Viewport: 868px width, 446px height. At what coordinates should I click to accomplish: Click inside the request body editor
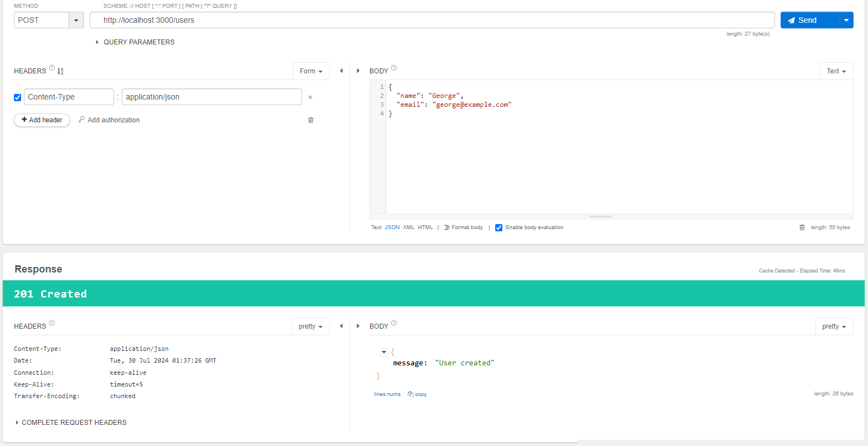tap(619, 147)
